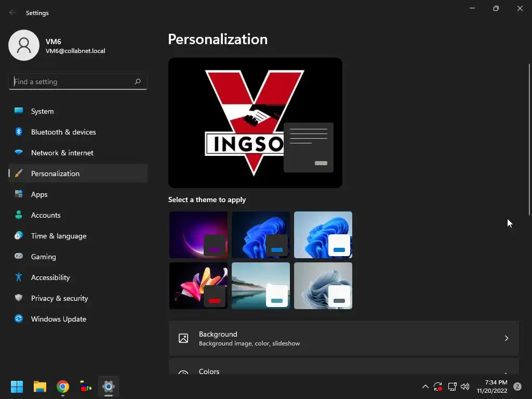Expand the Background row chevron arrow

point(506,338)
